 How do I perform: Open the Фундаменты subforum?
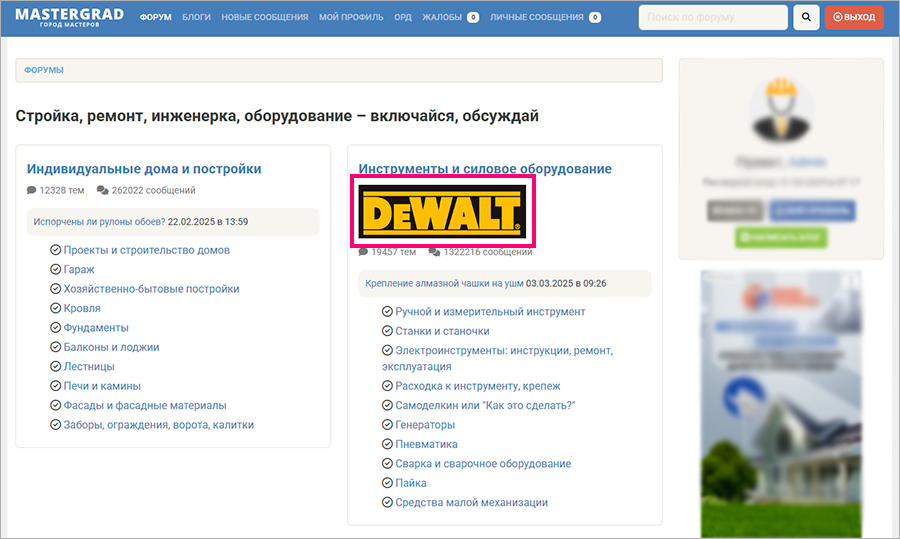[96, 328]
